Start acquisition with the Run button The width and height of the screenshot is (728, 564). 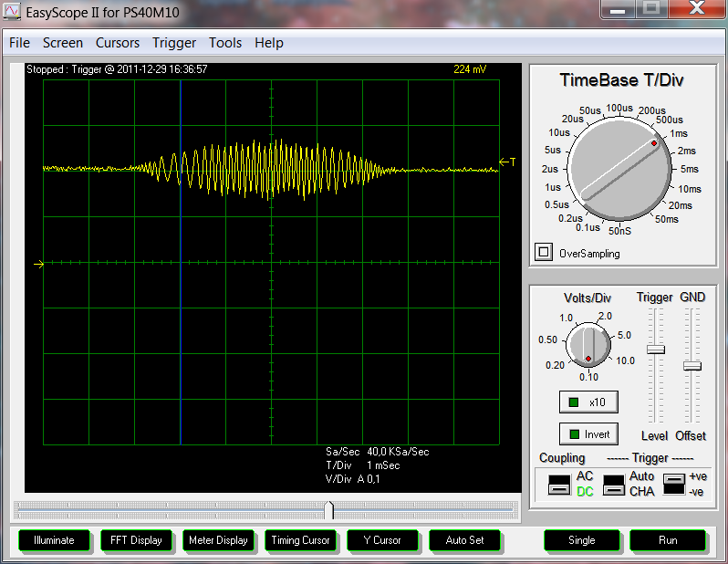click(668, 540)
